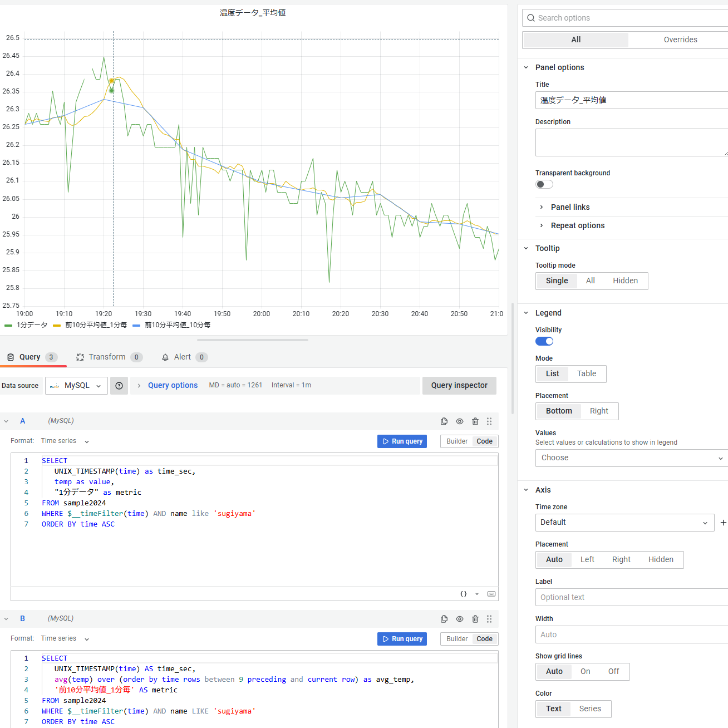
Task: Open the data source help icon
Action: click(119, 386)
